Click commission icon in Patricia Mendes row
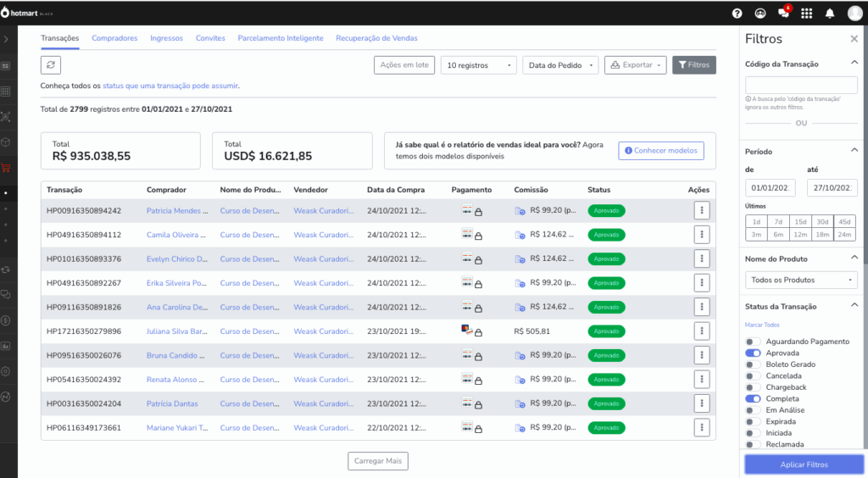Screen dimensions: 868x478 pos(520,211)
